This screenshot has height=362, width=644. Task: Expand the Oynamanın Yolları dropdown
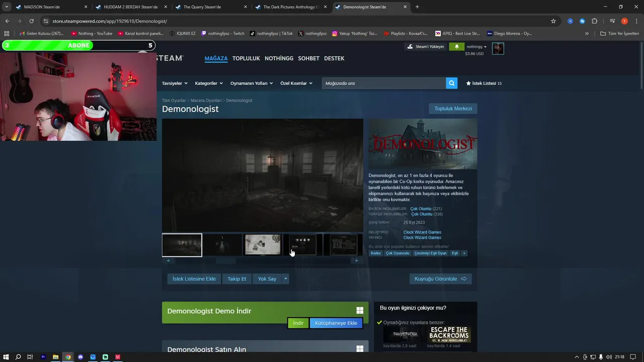[x=252, y=83]
